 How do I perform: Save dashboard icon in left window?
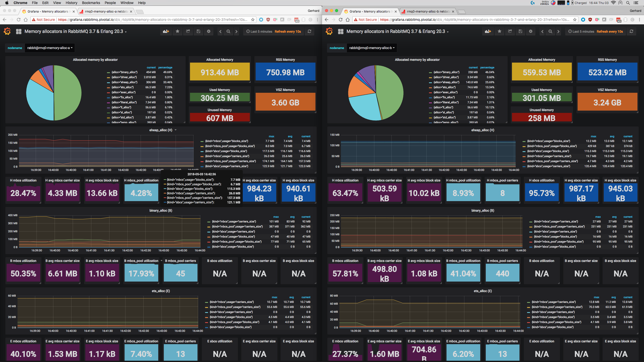point(198,31)
